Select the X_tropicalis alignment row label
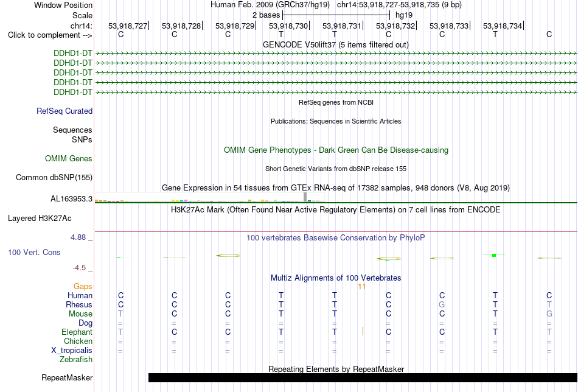Image resolution: width=578 pixels, height=392 pixels. (72, 351)
